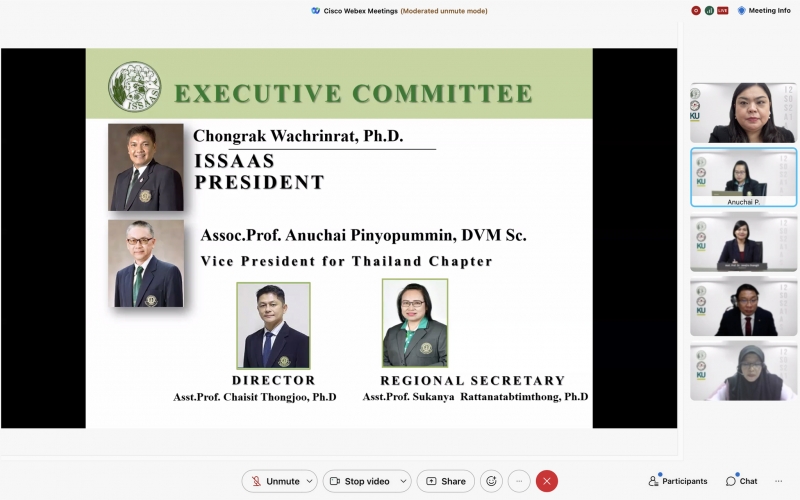Select the participant wearing a headset thumbnail

point(743,307)
